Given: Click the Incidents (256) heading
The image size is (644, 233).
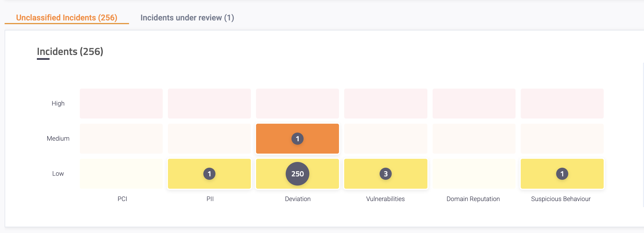Looking at the screenshot, I should coord(70,52).
